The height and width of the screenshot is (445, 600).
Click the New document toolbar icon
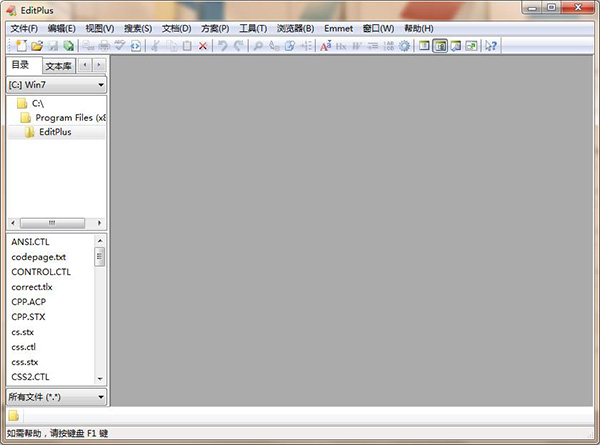(20, 46)
